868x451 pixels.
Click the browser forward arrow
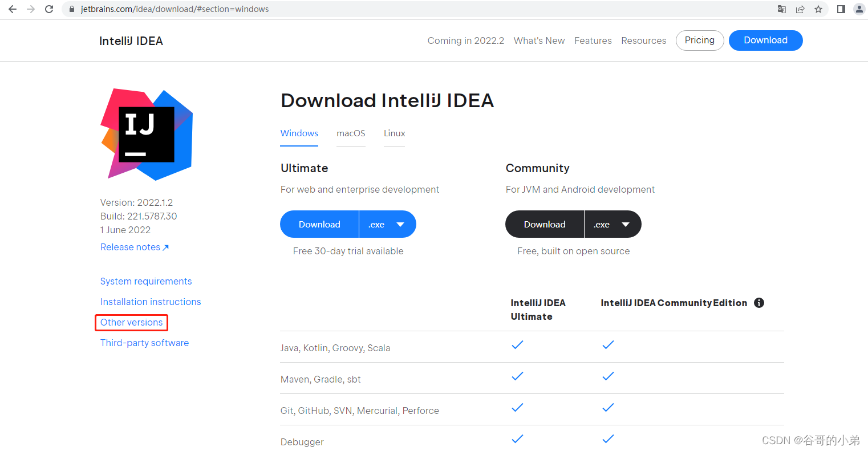[31, 9]
